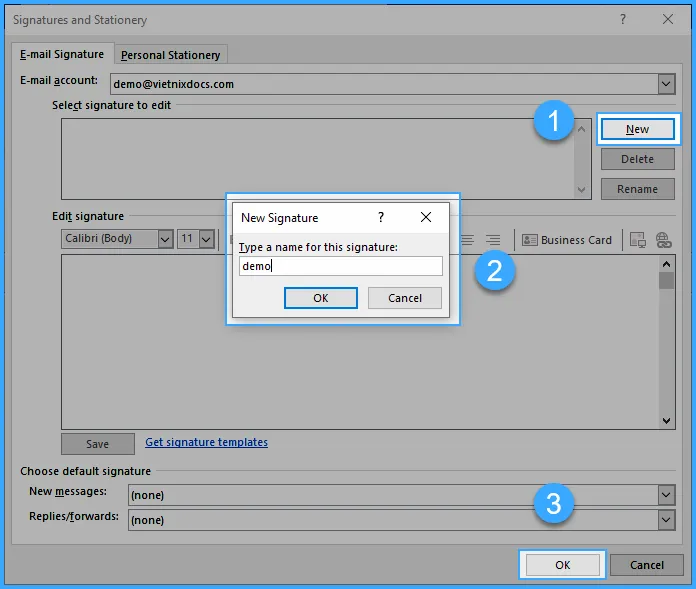Center-align the signature text
This screenshot has width=696, height=589.
click(x=468, y=240)
